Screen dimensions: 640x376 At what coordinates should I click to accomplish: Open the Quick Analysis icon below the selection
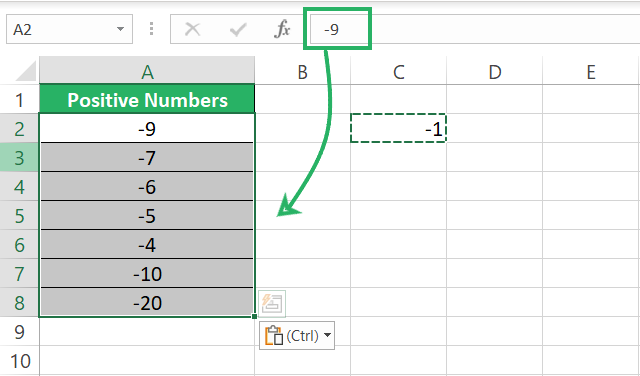tap(272, 303)
